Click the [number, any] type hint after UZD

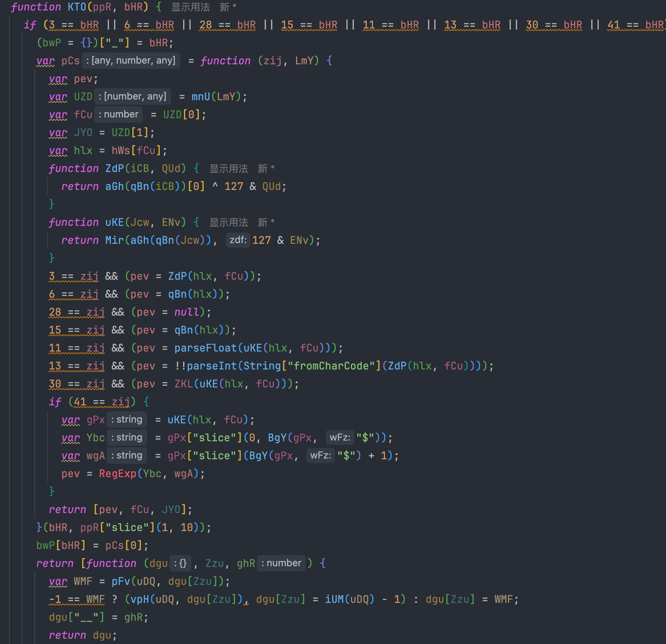click(x=132, y=96)
